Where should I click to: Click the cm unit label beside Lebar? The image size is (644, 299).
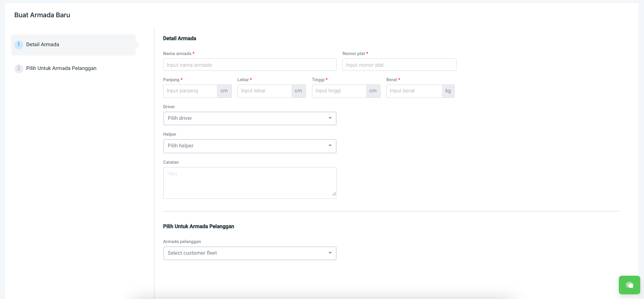pos(298,91)
